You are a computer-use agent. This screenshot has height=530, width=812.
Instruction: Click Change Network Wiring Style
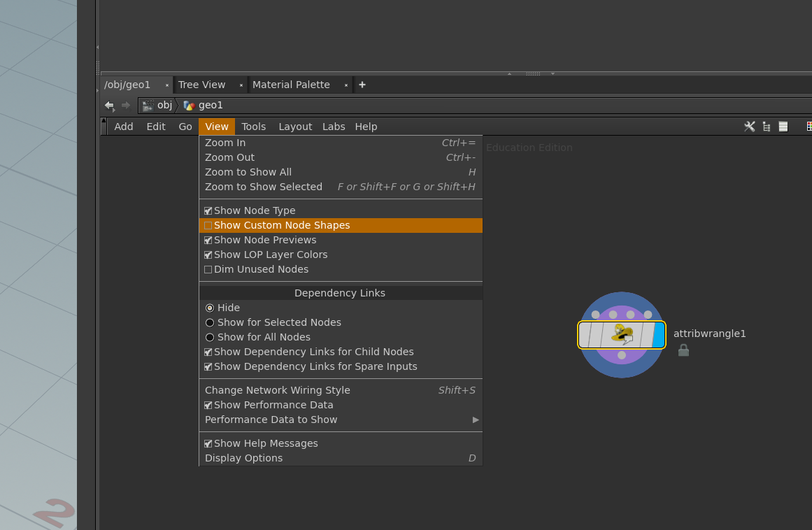coord(278,390)
